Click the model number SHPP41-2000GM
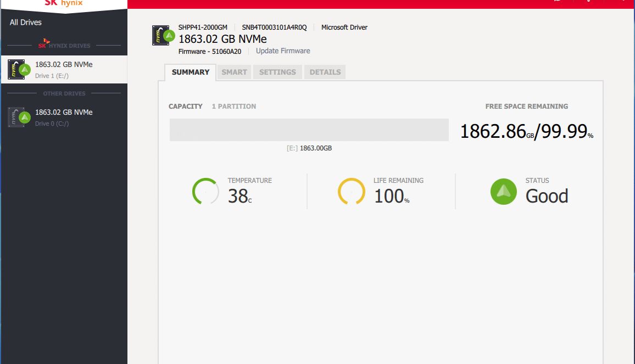The height and width of the screenshot is (364, 635). tap(203, 27)
